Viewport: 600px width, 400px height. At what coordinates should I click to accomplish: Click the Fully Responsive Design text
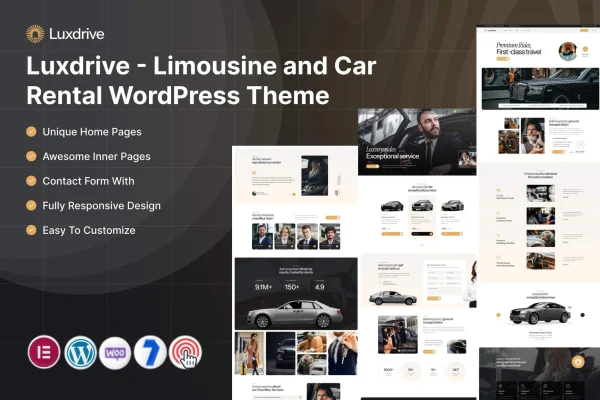(x=101, y=206)
